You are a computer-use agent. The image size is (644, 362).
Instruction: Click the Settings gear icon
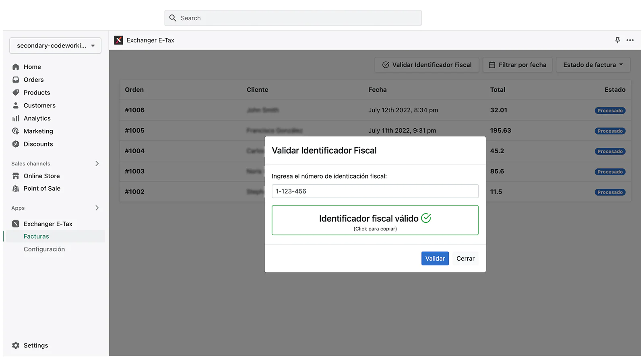(x=16, y=346)
